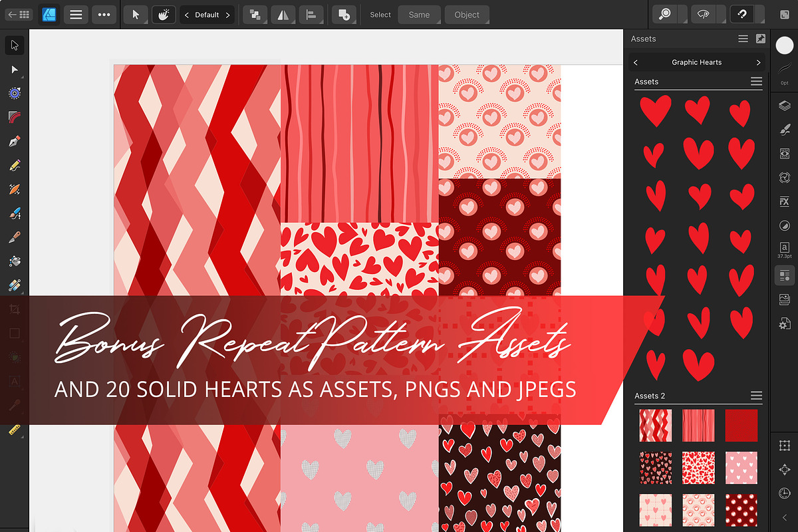Viewport: 798px width, 532px height.
Task: Select the Corner tool
Action: [15, 117]
